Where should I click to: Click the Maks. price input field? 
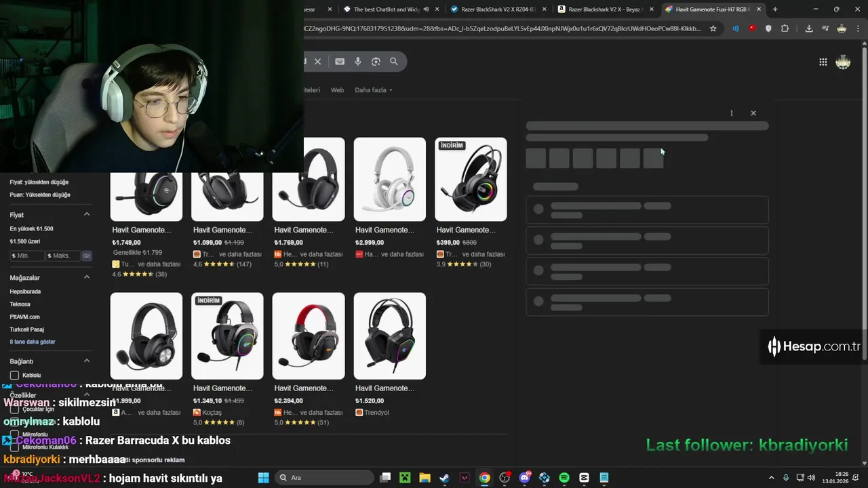(63, 256)
